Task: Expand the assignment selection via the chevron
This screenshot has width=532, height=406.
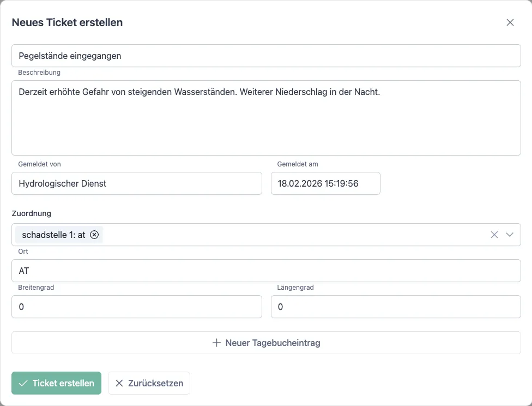Action: coord(510,235)
